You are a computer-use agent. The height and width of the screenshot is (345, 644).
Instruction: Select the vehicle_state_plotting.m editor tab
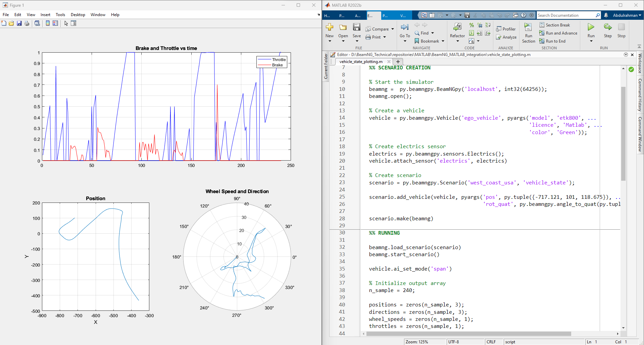(361, 62)
